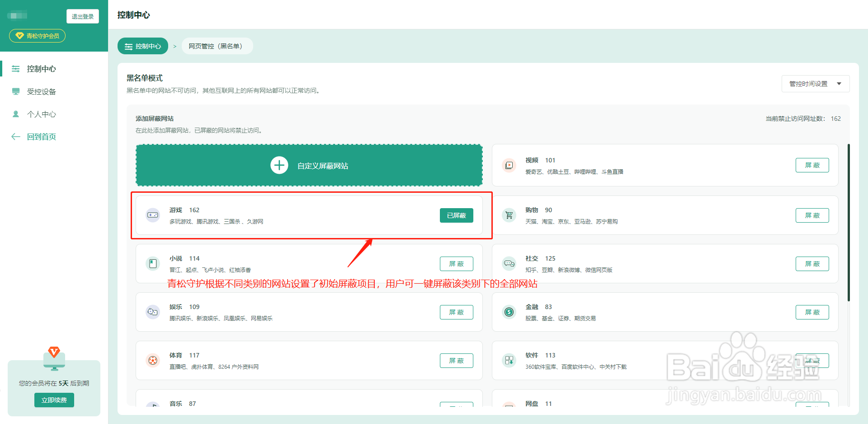Click the 受控设备 monitor icon in sidebar
The width and height of the screenshot is (868, 424).
(x=16, y=91)
